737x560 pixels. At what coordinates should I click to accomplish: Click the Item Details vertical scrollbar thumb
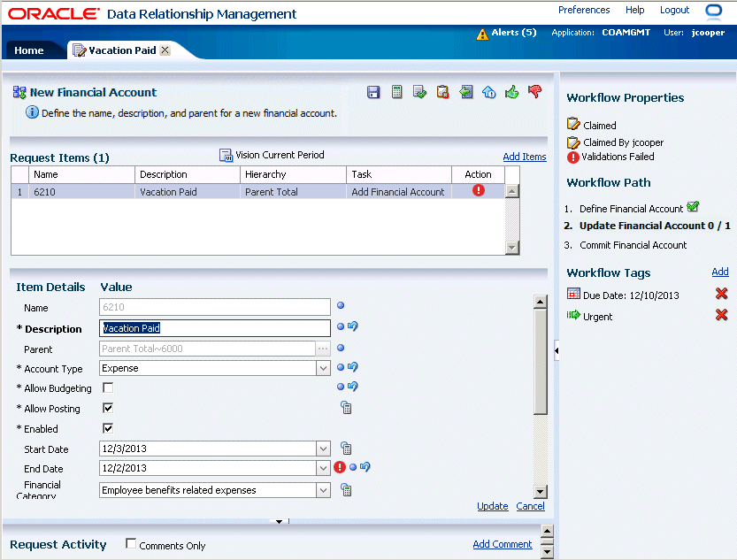541,362
